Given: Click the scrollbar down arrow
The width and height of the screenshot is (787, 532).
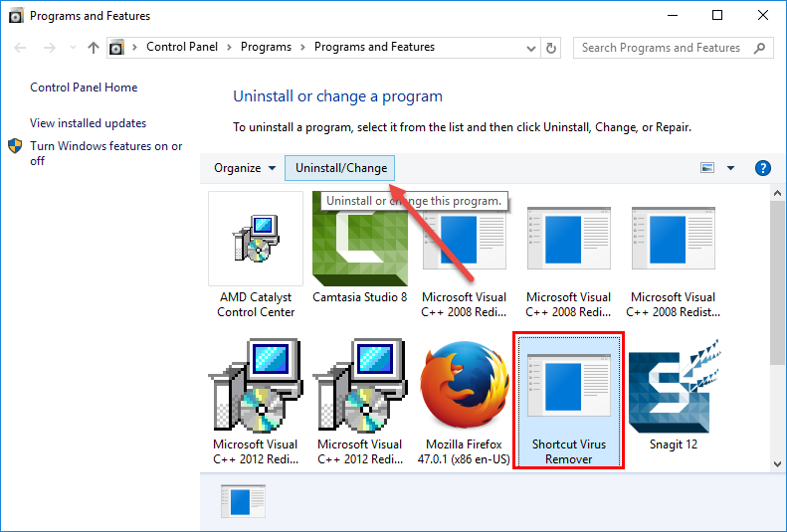Looking at the screenshot, I should pyautogui.click(x=777, y=463).
